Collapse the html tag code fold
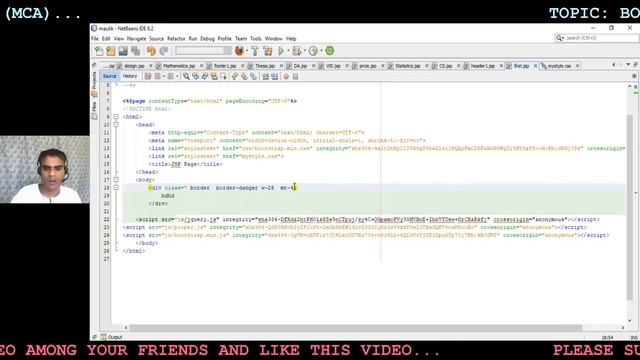Image resolution: width=640 pixels, height=360 pixels. coord(116,117)
